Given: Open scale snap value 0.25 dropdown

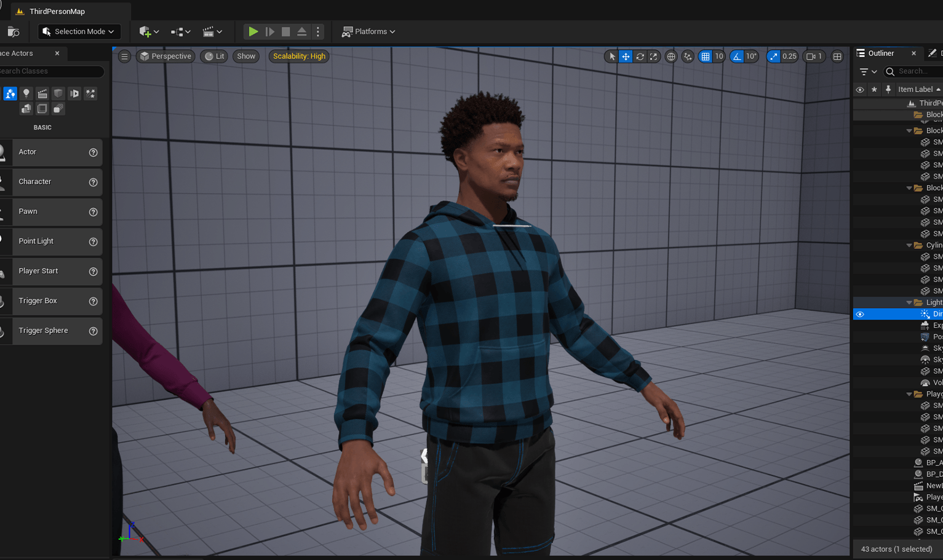Looking at the screenshot, I should pyautogui.click(x=790, y=57).
